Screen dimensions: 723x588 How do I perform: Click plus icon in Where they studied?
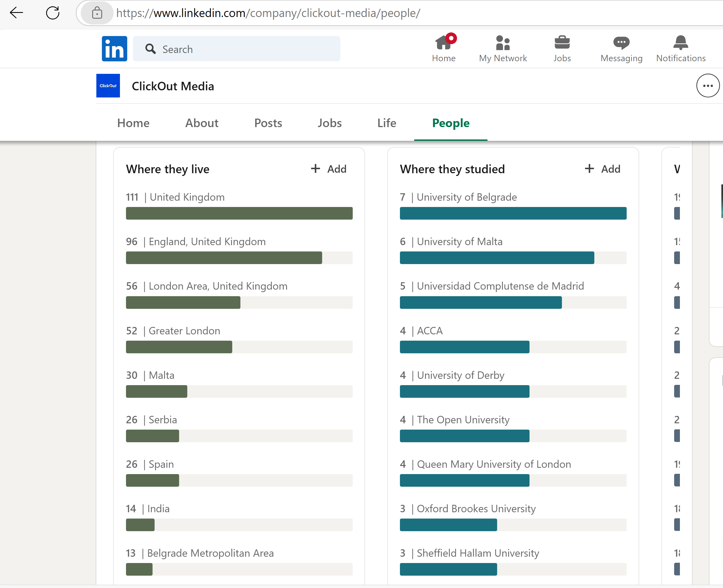589,169
